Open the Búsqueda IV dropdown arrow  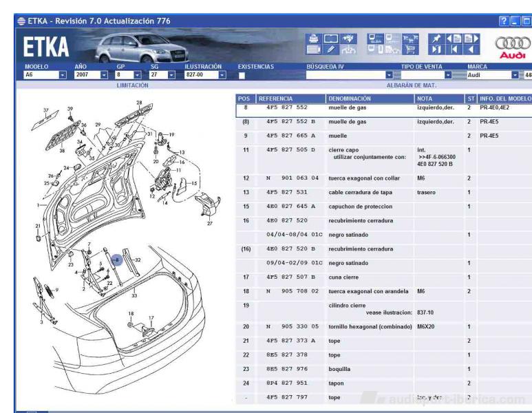pyautogui.click(x=389, y=75)
